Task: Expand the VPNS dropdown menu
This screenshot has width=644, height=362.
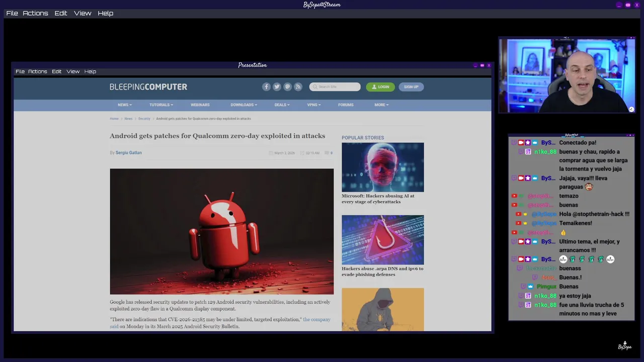Action: click(x=313, y=105)
